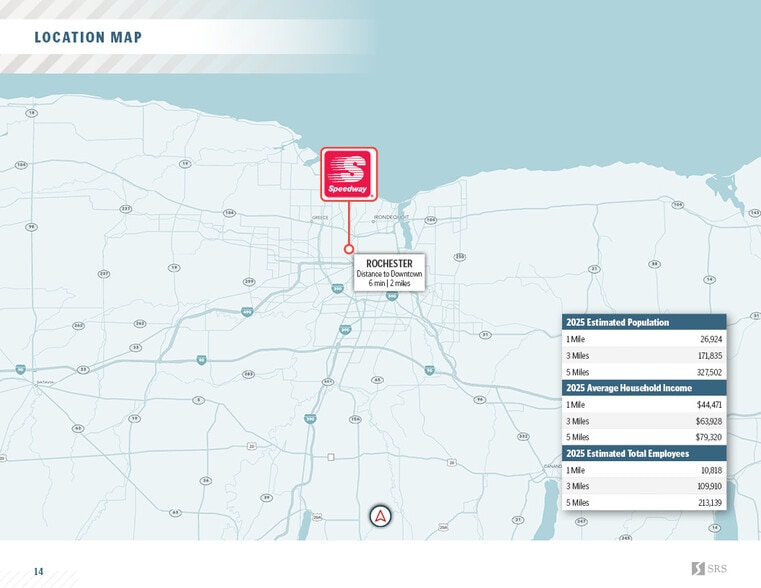The width and height of the screenshot is (761, 588).
Task: Select the 26,924 population value
Action: click(x=710, y=339)
